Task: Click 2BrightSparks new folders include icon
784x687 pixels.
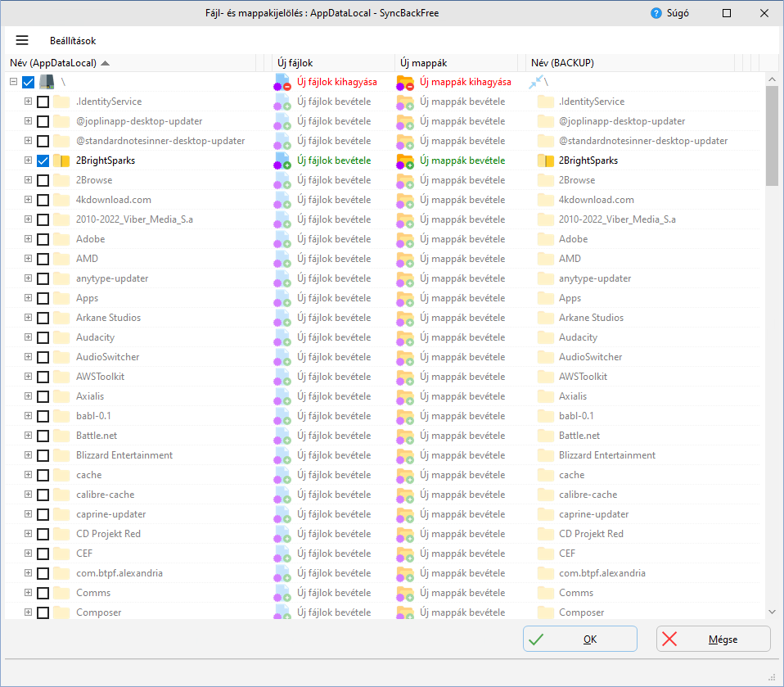Action: (x=405, y=161)
